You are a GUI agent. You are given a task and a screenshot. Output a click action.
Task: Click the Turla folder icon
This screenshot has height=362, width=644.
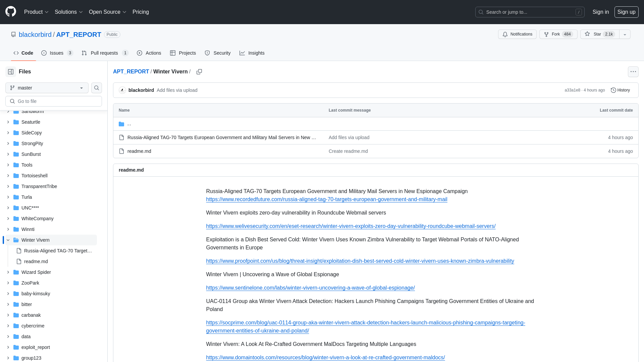coord(16,197)
